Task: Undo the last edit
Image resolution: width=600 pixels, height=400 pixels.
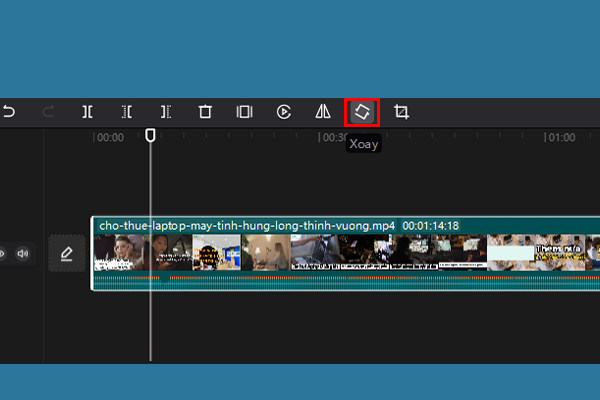Action: pos(9,112)
